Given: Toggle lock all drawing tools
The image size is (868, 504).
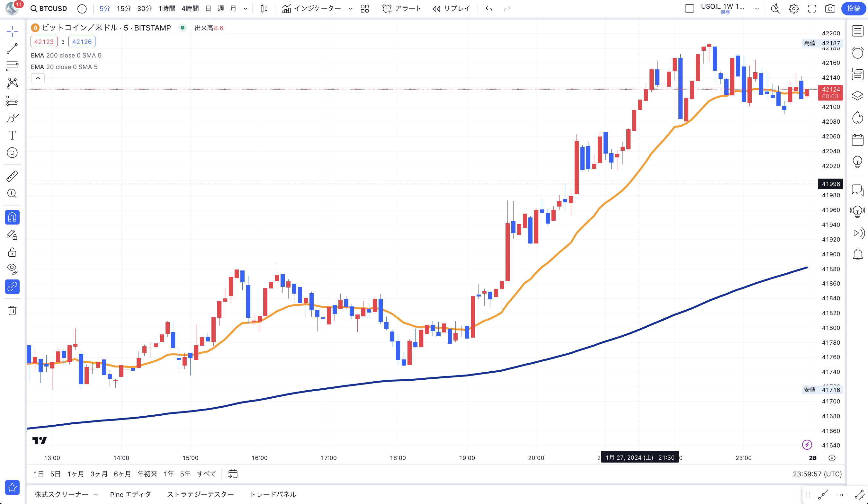Looking at the screenshot, I should pyautogui.click(x=13, y=252).
